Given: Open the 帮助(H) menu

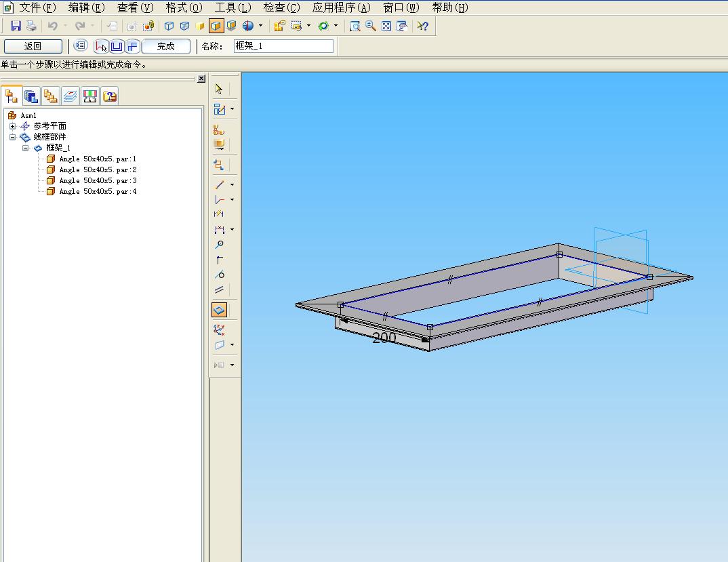Looking at the screenshot, I should (x=450, y=7).
